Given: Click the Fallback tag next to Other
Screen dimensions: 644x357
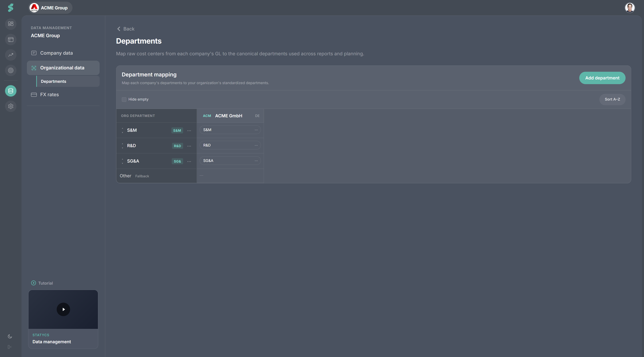Looking at the screenshot, I should tap(142, 176).
